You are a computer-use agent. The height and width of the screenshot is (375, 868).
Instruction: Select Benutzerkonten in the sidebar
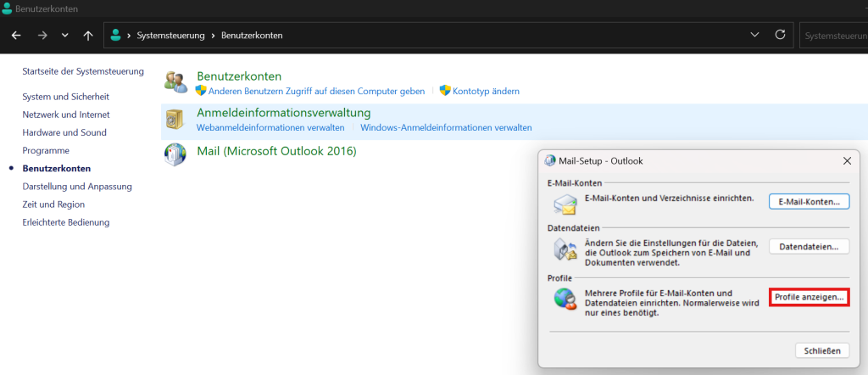tap(57, 168)
